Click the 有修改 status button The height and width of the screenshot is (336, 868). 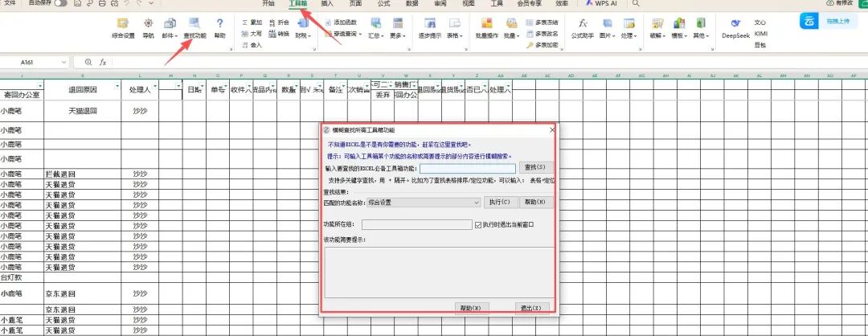click(x=840, y=3)
